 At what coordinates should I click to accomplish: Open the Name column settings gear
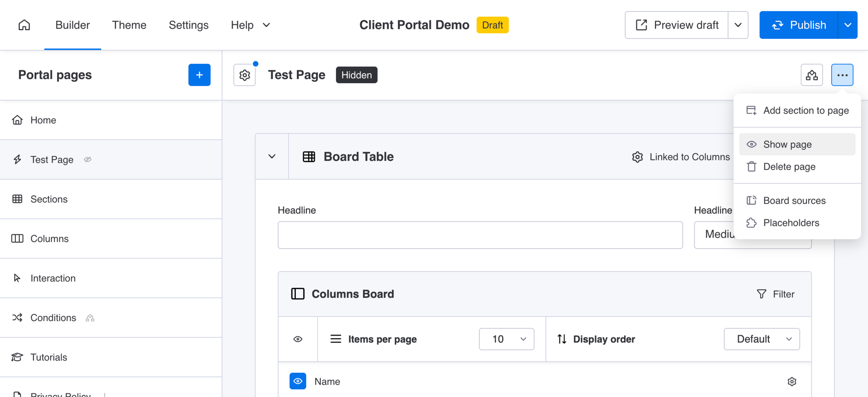792,381
